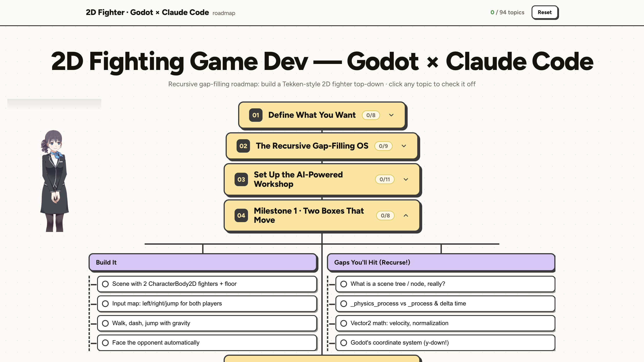
Task: Click the anime character mascot image
Action: pyautogui.click(x=55, y=181)
